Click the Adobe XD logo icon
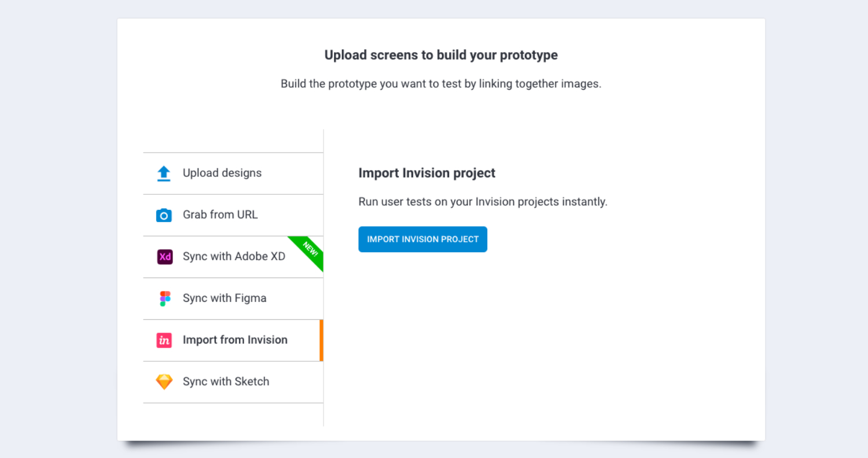 point(165,257)
